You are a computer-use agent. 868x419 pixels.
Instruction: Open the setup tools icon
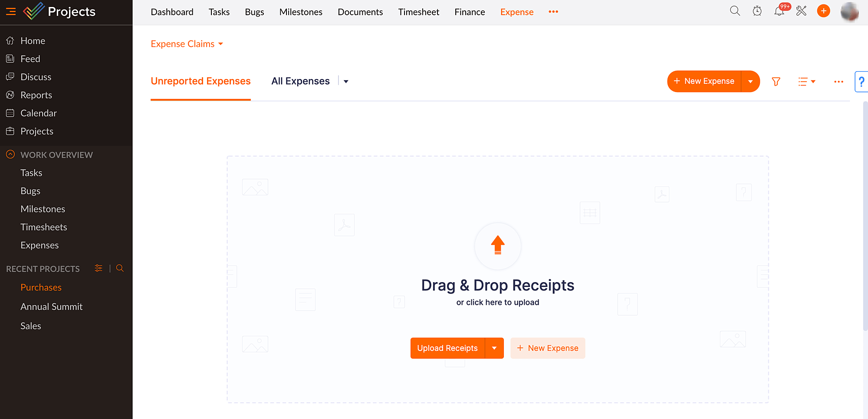coord(802,11)
